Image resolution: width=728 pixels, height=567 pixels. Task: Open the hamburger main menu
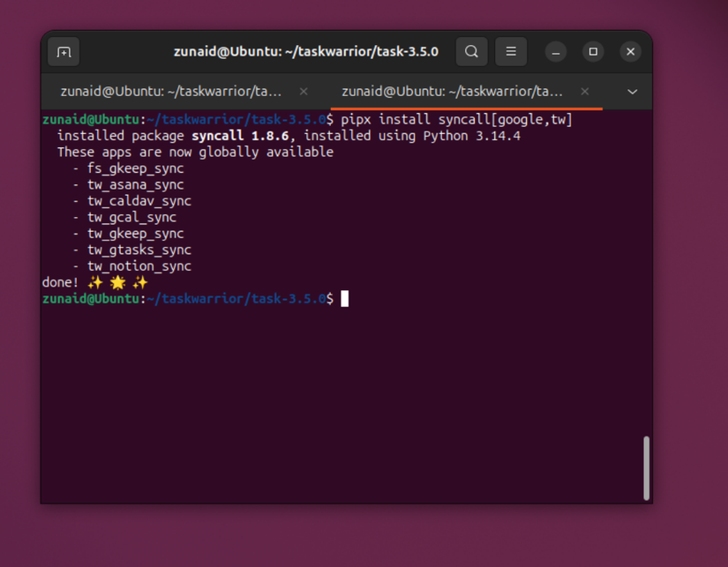click(511, 51)
